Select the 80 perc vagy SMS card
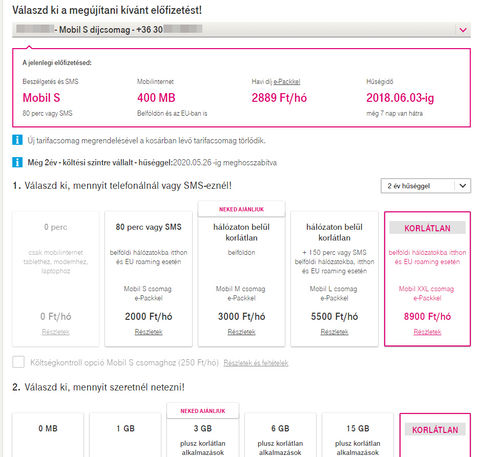 [x=148, y=279]
